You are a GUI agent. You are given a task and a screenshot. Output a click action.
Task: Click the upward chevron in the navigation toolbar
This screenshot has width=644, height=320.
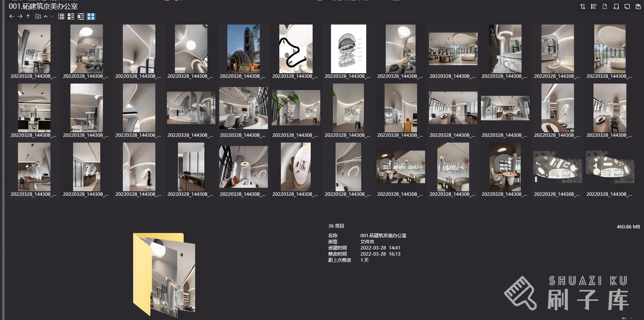click(46, 16)
